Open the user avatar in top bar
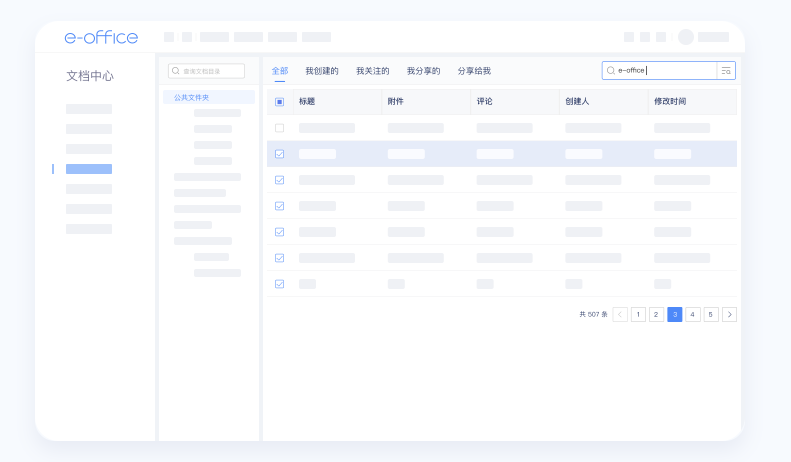The image size is (791, 462). pyautogui.click(x=685, y=37)
